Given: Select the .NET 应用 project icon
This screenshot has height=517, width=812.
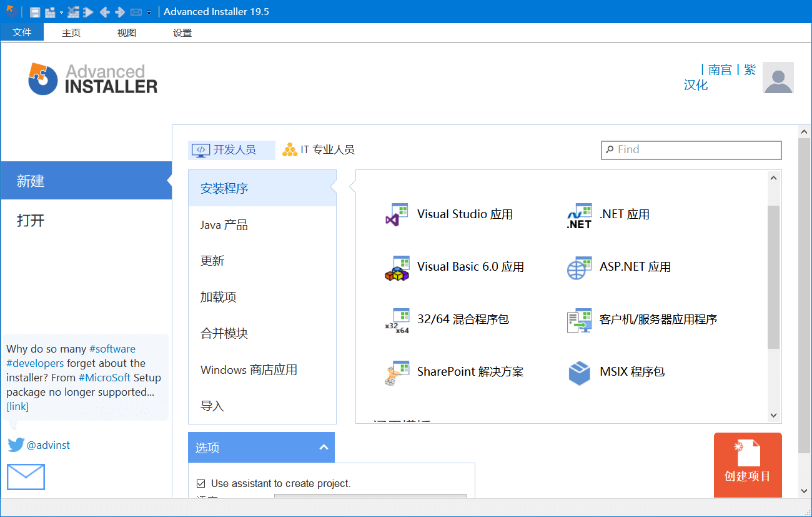Looking at the screenshot, I should point(579,215).
